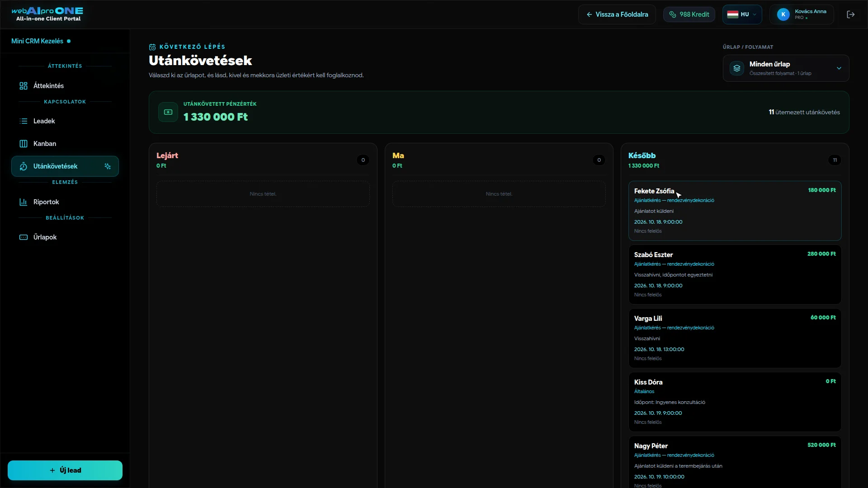
Task: Click the Áttekintés dashboard grid icon
Action: tap(24, 86)
